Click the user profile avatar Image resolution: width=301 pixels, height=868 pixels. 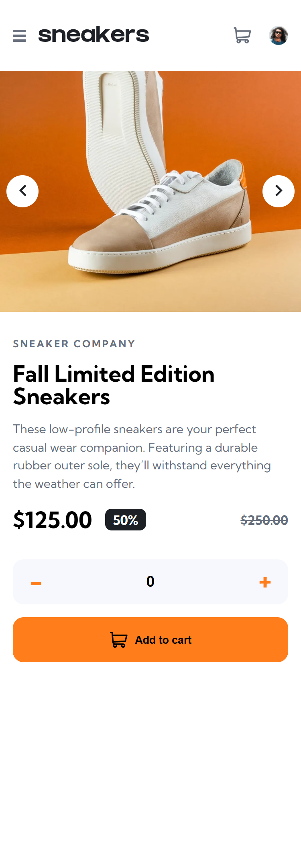279,35
